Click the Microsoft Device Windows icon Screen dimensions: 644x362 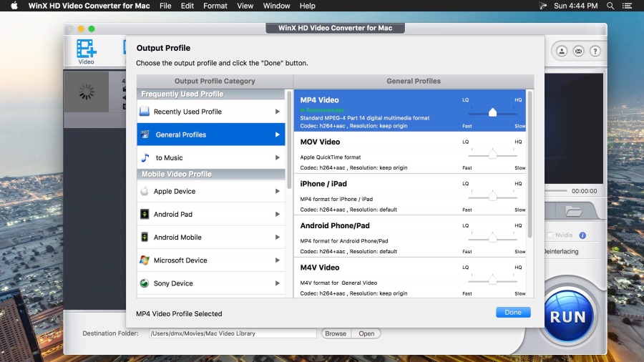(x=144, y=260)
